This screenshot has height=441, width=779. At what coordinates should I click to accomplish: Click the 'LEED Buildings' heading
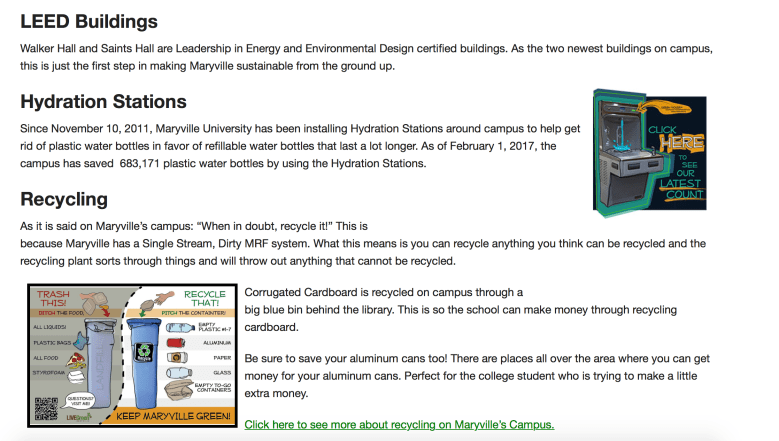tap(89, 20)
